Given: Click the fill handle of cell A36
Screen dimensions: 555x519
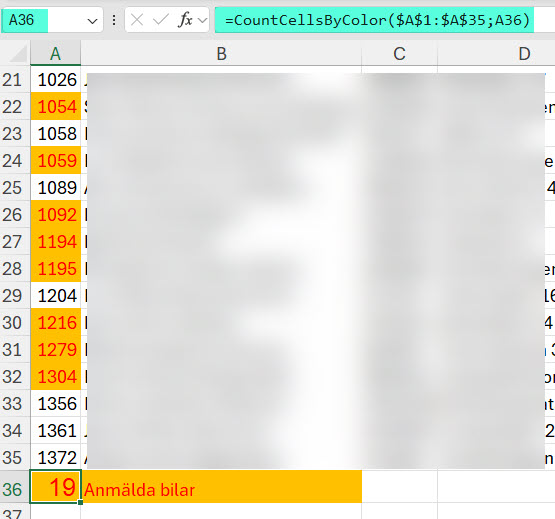Looking at the screenshot, I should coord(81,502).
